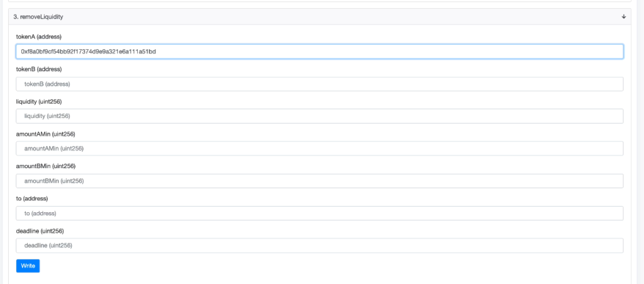This screenshot has width=644, height=284.
Task: Click the collapsed panel edge above removeLiquidity
Action: pos(319,1)
